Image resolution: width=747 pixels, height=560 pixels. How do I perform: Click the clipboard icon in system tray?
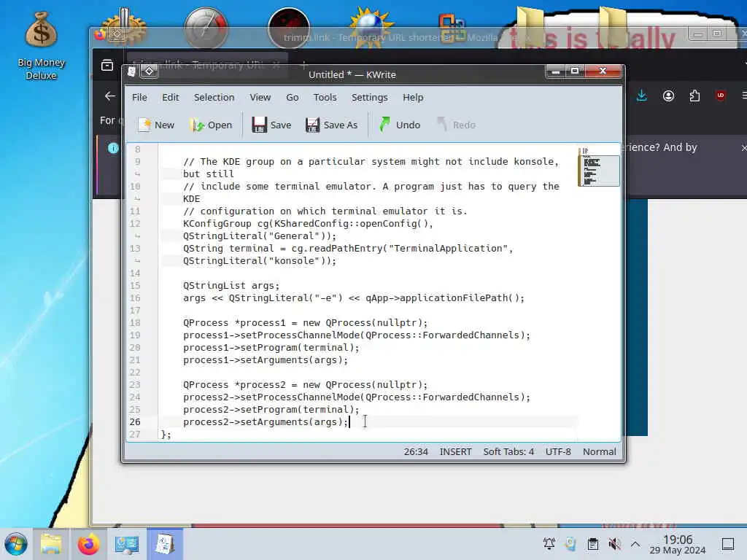tap(592, 544)
